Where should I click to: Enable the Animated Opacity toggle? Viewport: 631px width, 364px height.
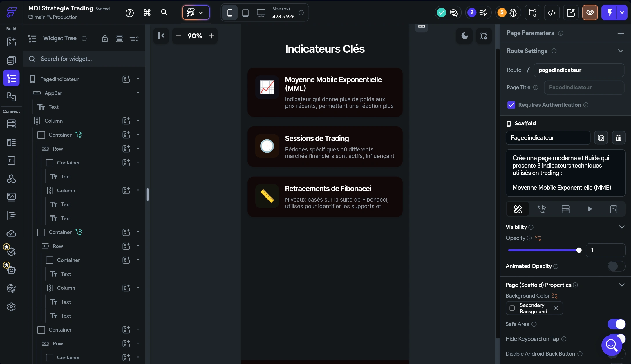pyautogui.click(x=616, y=266)
